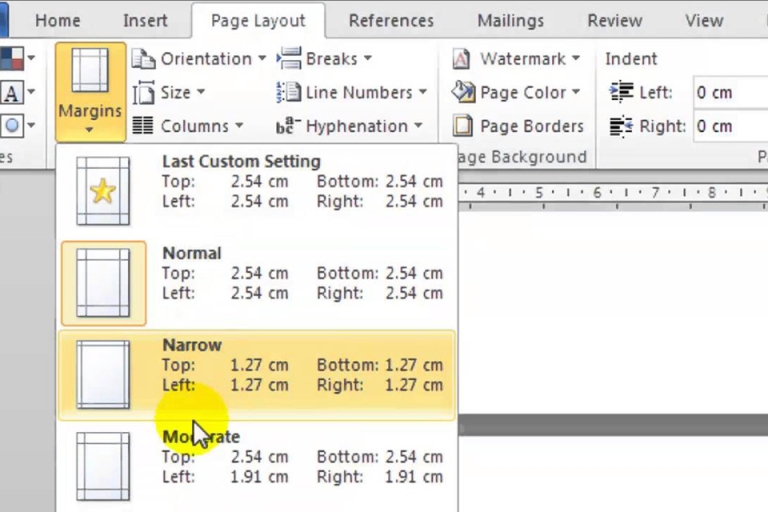Open the Home ribbon tab
Screen dimensions: 768x512
(57, 21)
